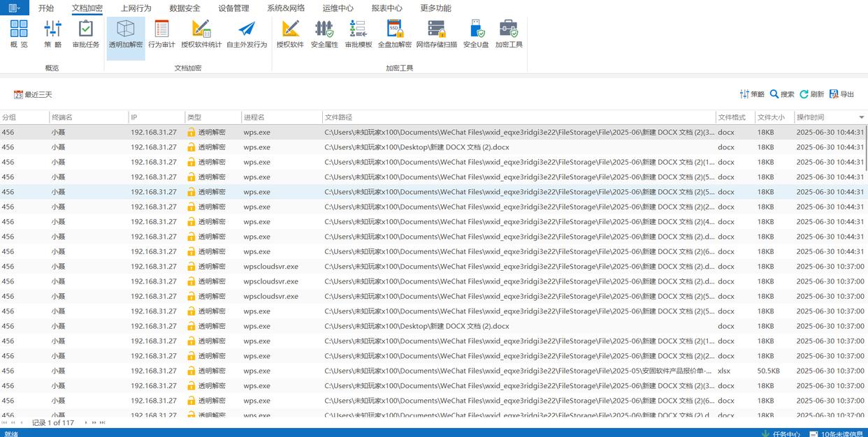Image resolution: width=868 pixels, height=437 pixels.
Task: Click the 安全U盘 icon
Action: pyautogui.click(x=476, y=34)
